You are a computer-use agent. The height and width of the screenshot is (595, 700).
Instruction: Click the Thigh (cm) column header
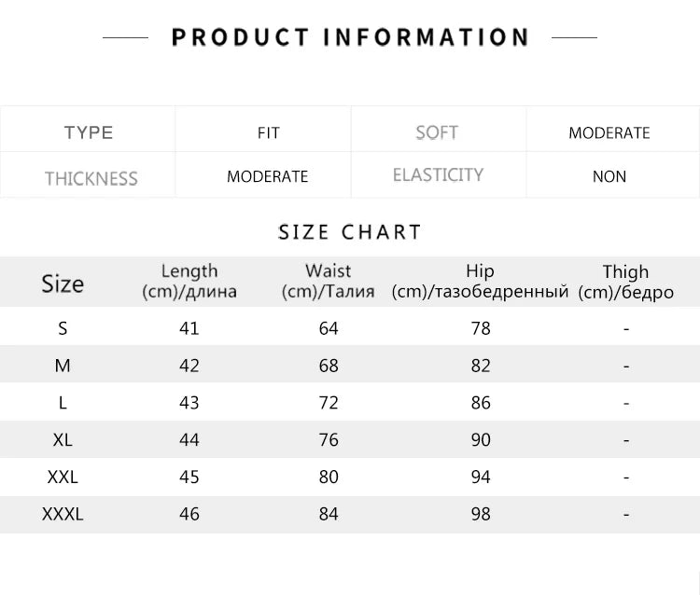tap(625, 282)
